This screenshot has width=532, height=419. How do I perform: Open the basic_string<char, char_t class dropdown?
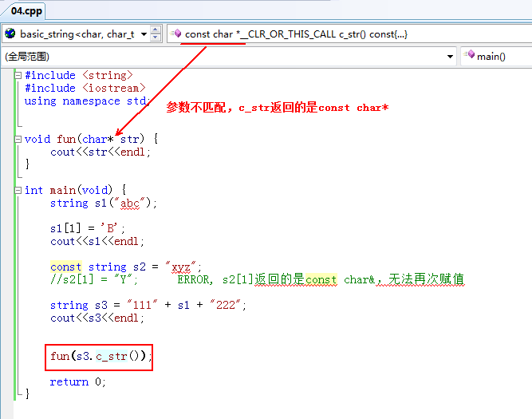144,34
